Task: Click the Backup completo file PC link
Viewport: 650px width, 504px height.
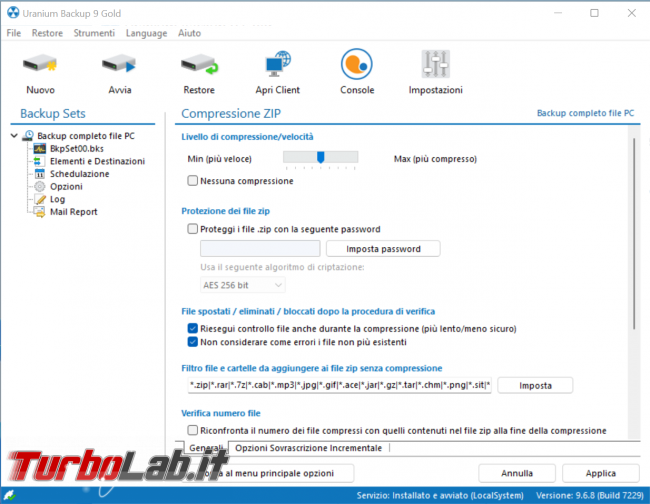Action: [585, 113]
